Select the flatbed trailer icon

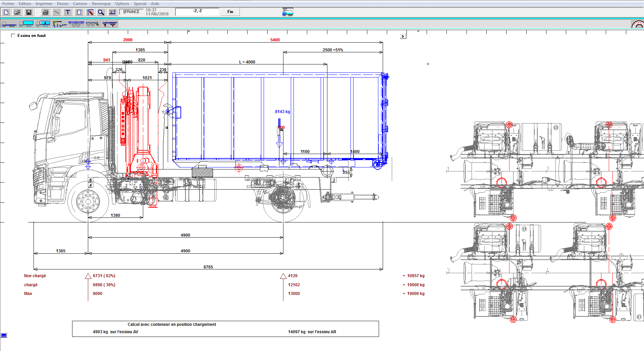point(76,24)
